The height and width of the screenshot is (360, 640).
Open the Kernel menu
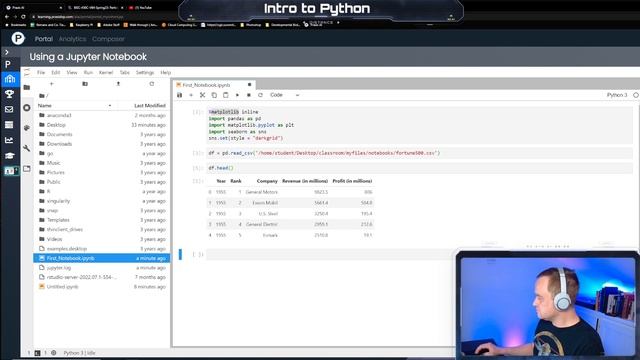click(106, 72)
